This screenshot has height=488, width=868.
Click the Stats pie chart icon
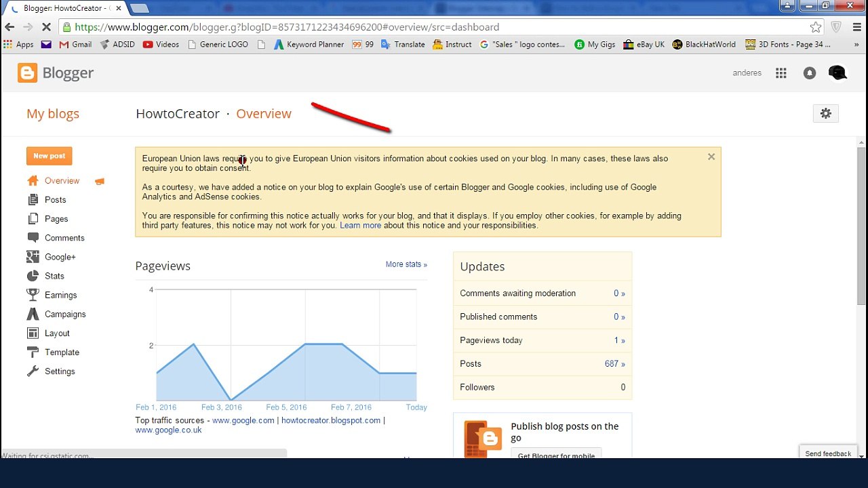pyautogui.click(x=33, y=276)
